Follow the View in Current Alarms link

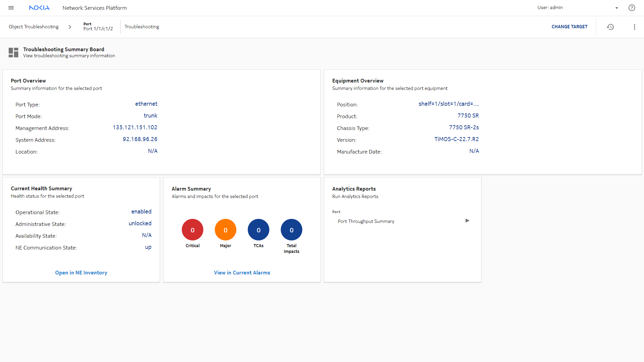point(242,273)
